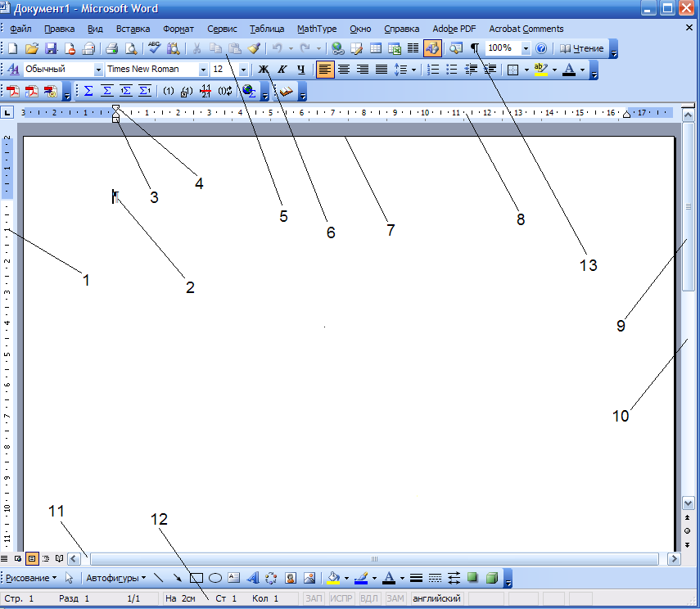
Task: Open the zoom dropdown showing 100%
Action: pyautogui.click(x=526, y=48)
